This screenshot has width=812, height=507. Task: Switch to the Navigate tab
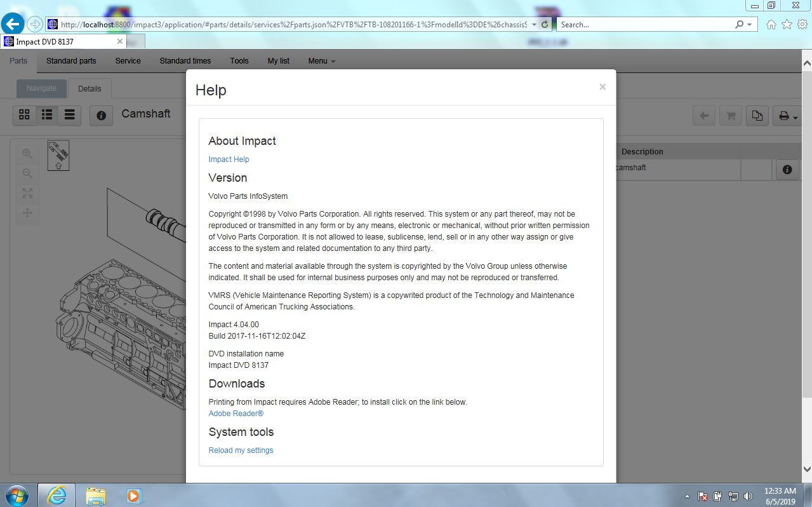[x=41, y=88]
